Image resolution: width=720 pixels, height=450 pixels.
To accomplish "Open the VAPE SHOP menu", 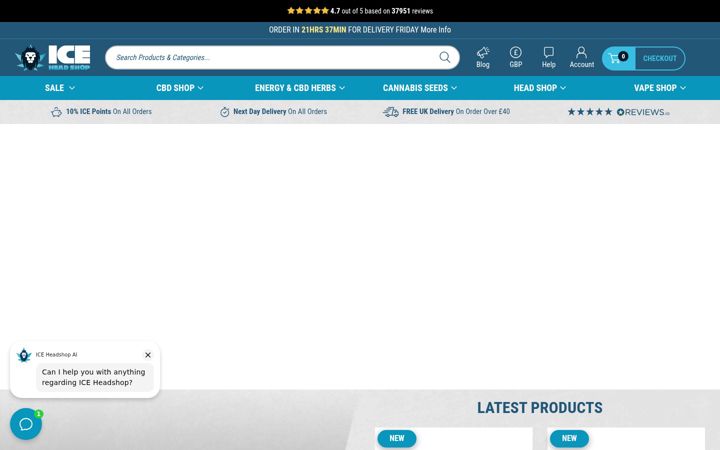I will (x=660, y=88).
